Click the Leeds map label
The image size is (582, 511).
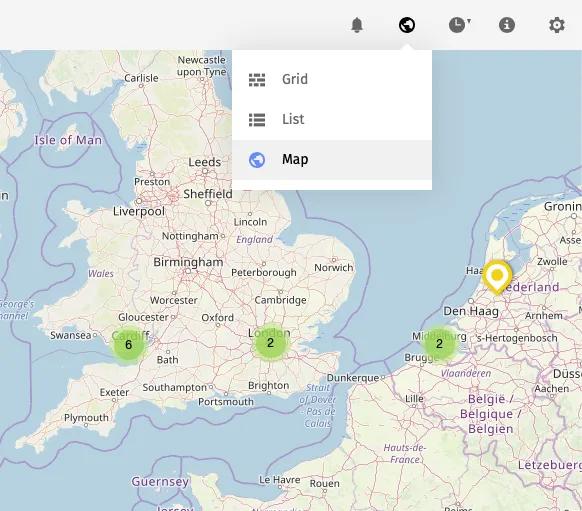pyautogui.click(x=205, y=162)
